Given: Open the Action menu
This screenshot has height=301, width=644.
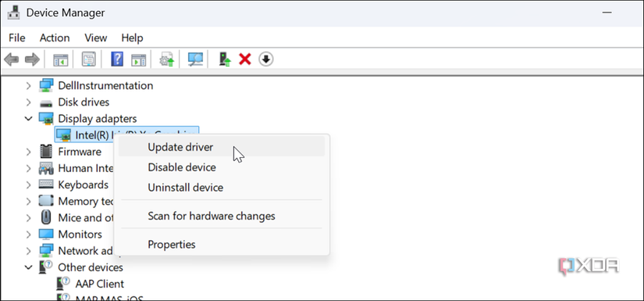Looking at the screenshot, I should (x=55, y=38).
